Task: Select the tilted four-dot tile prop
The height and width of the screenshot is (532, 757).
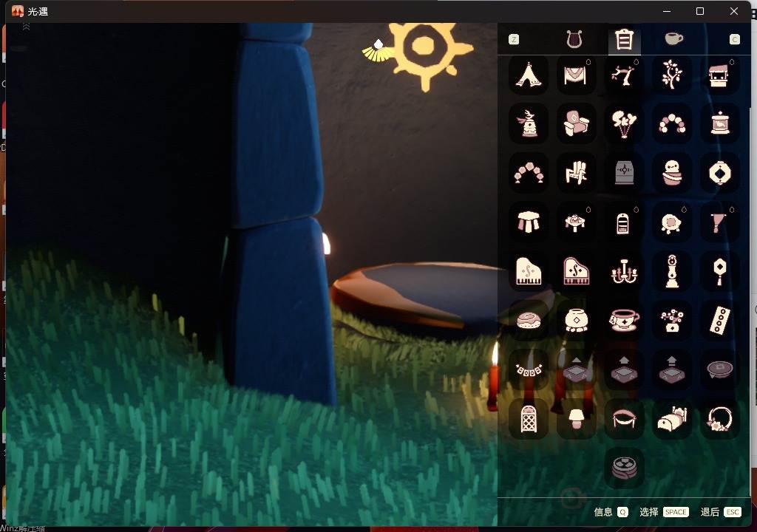Action: pyautogui.click(x=719, y=320)
